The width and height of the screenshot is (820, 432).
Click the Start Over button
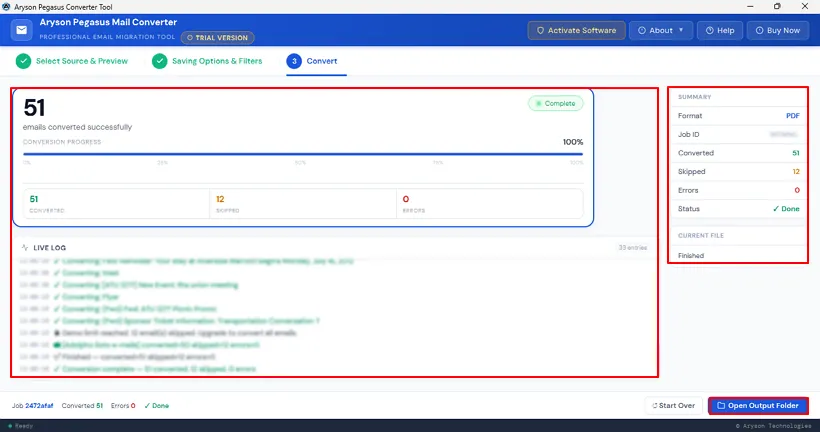point(673,406)
